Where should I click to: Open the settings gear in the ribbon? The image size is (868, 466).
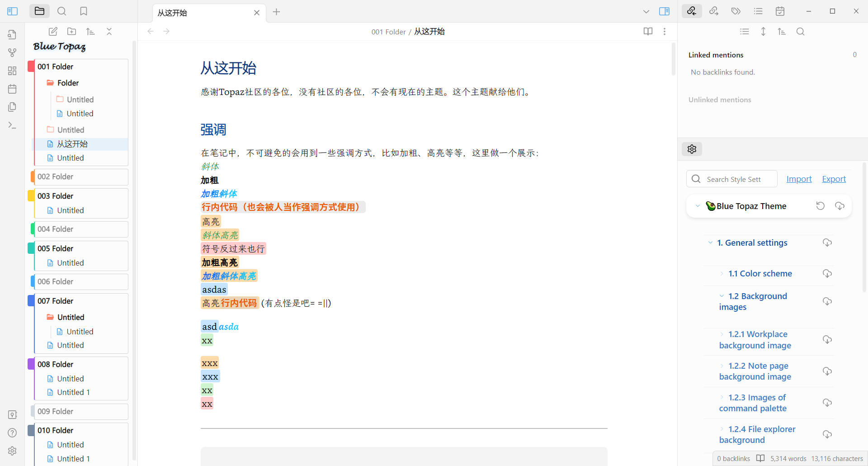pos(12,451)
